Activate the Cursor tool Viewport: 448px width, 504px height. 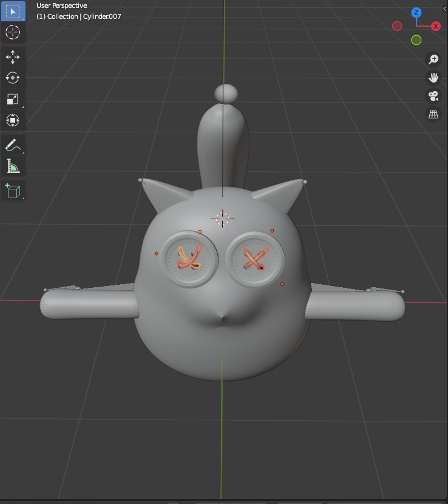tap(13, 32)
